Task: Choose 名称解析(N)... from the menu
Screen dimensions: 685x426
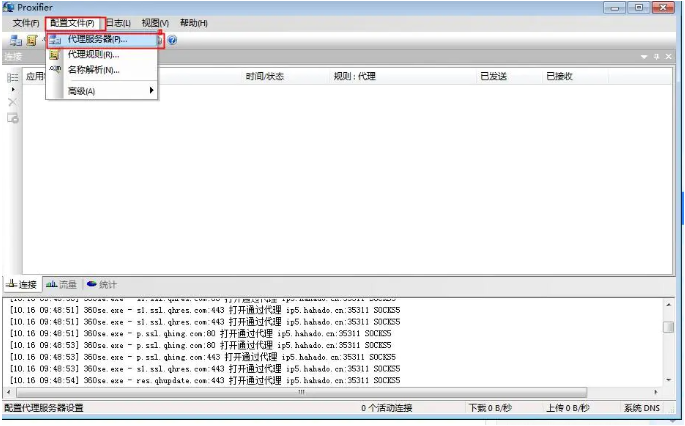Action: tap(102, 70)
